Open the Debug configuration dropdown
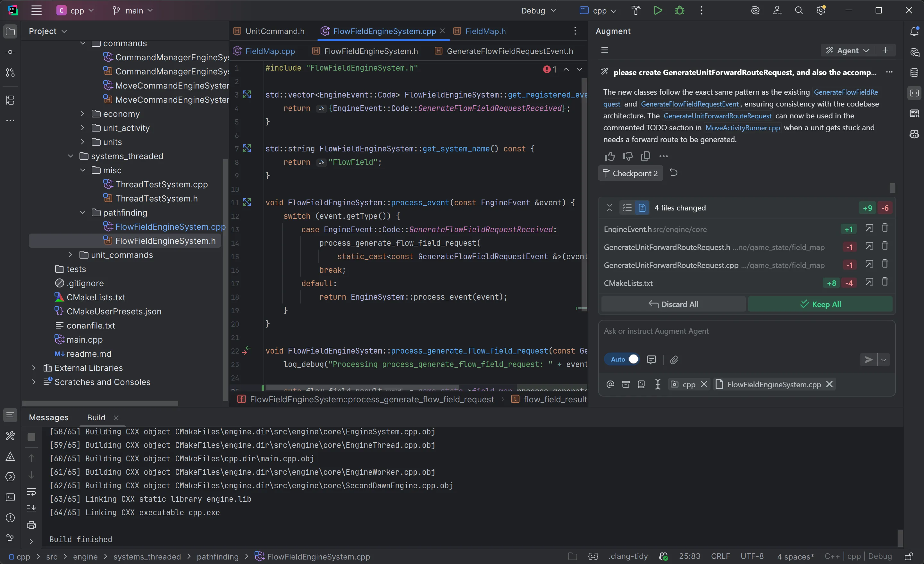 (539, 11)
